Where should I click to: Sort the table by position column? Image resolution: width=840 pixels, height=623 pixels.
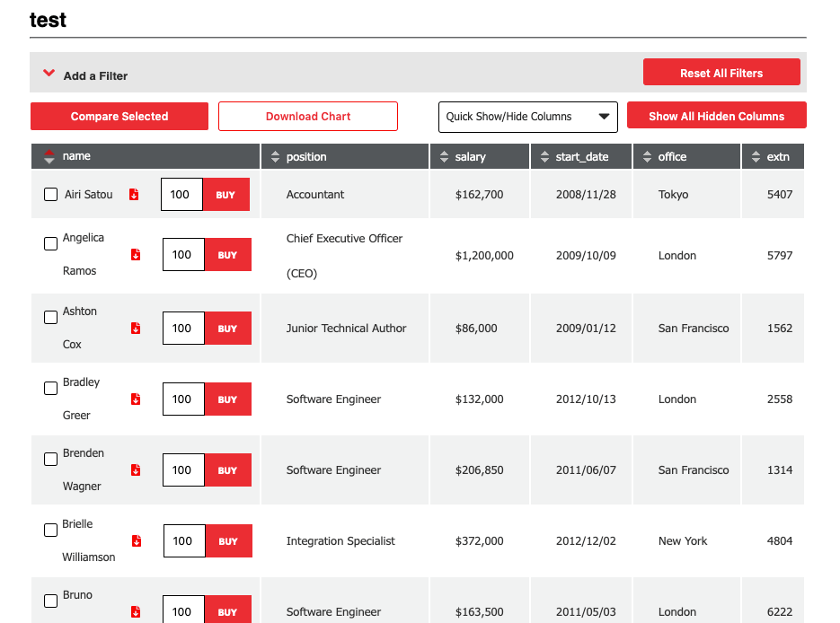tap(275, 155)
